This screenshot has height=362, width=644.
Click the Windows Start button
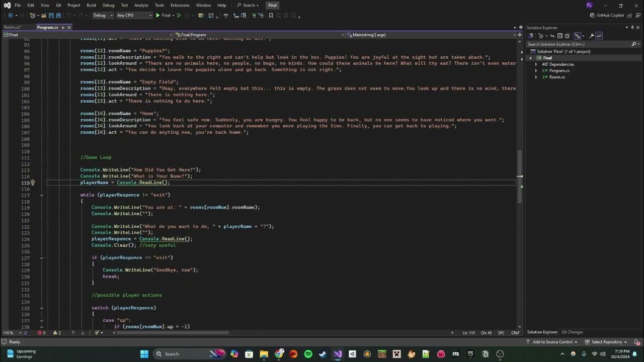(x=144, y=354)
